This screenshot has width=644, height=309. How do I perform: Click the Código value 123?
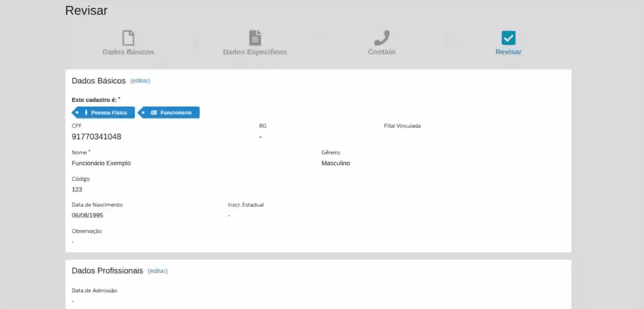[x=77, y=190]
